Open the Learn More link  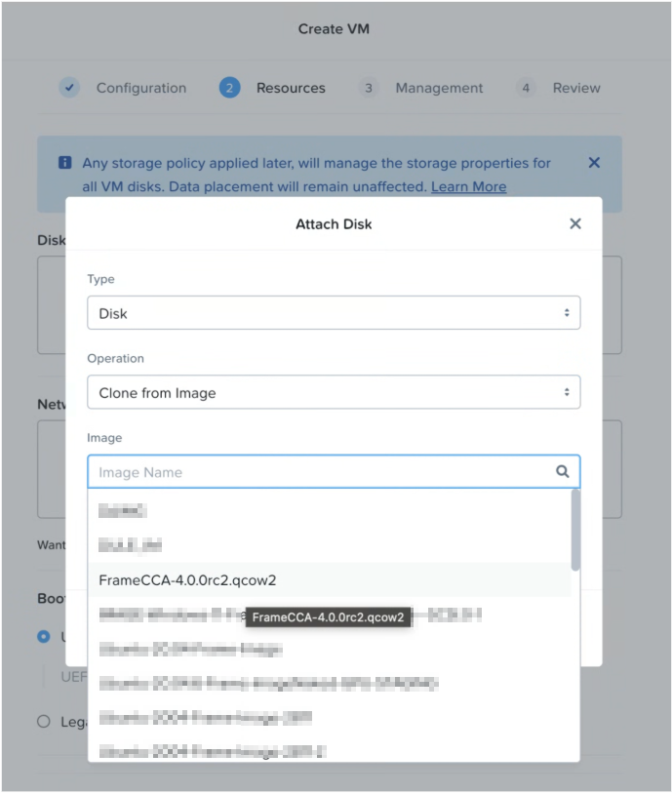(x=468, y=186)
